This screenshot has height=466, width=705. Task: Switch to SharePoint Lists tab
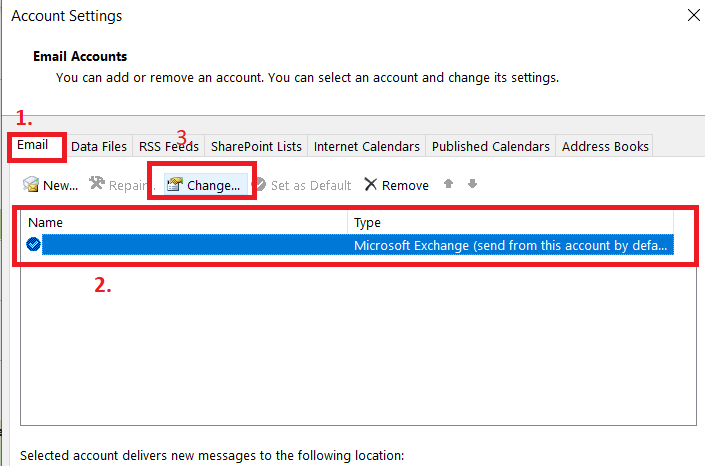[256, 147]
